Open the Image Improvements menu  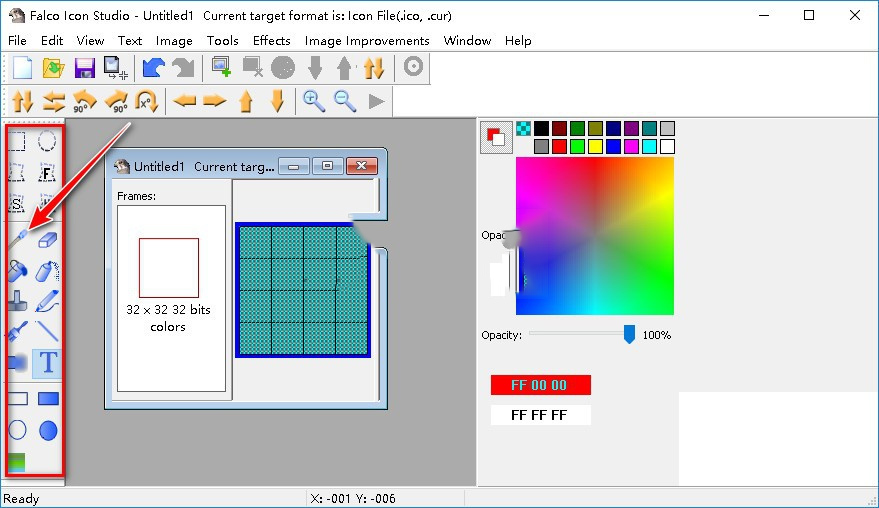[367, 41]
